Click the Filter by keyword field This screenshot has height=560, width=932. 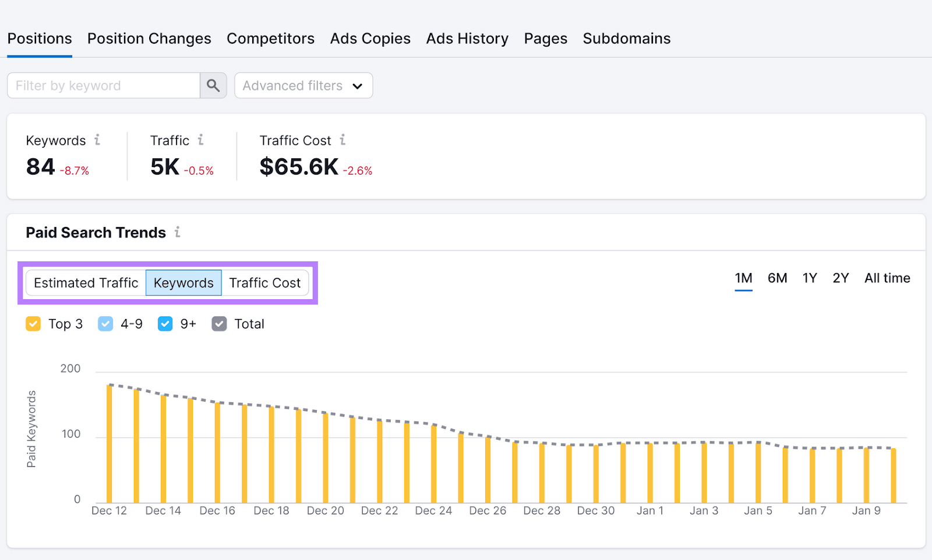[x=104, y=86]
